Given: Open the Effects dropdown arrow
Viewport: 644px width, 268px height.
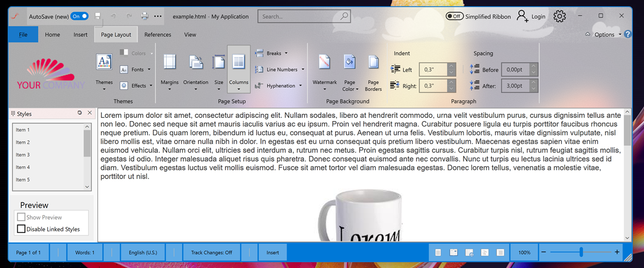Looking at the screenshot, I should 151,86.
